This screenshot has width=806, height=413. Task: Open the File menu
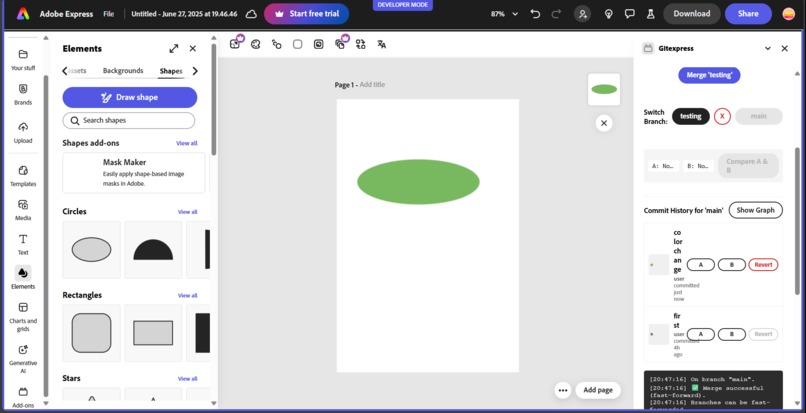(x=108, y=14)
